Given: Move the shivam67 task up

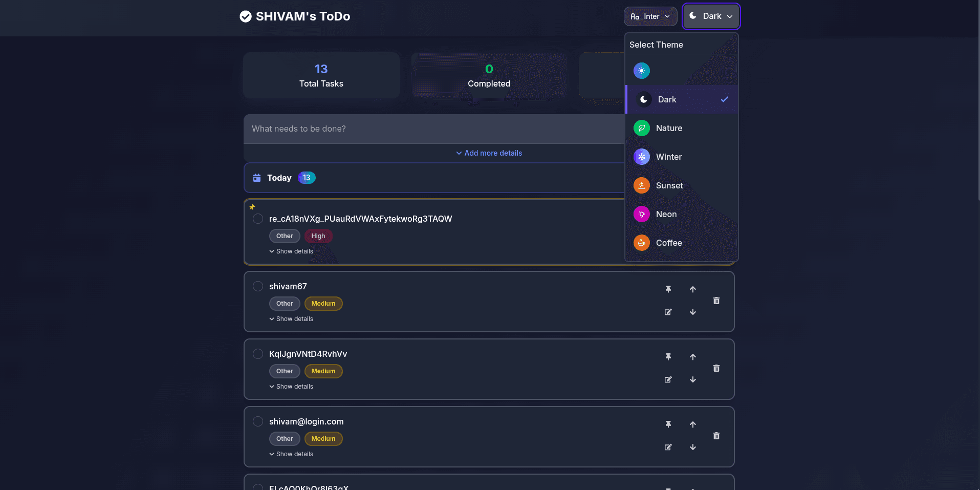Looking at the screenshot, I should [x=692, y=289].
